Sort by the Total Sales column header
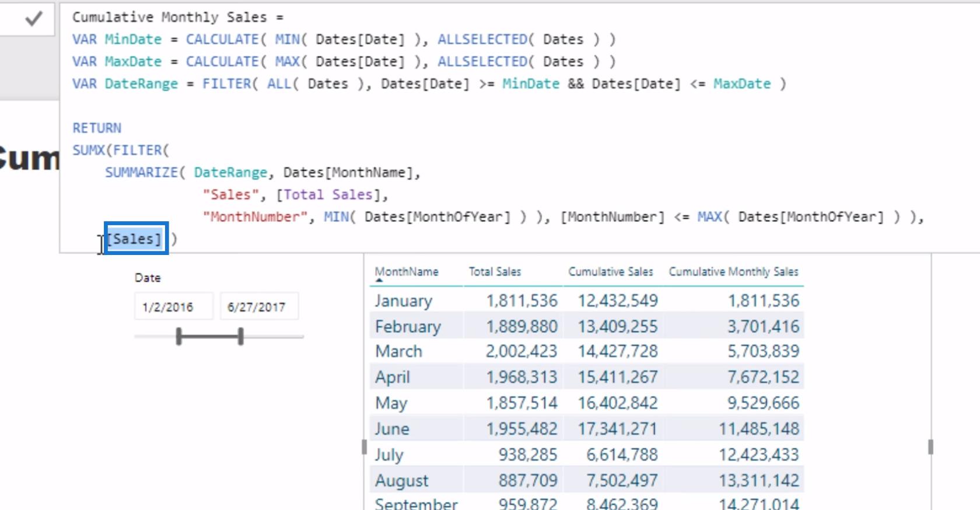This screenshot has width=980, height=510. (x=495, y=271)
